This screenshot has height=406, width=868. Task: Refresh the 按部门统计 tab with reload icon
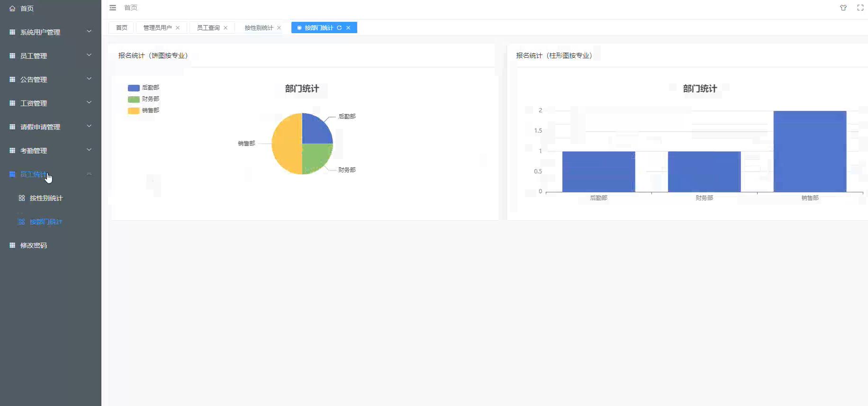point(339,28)
